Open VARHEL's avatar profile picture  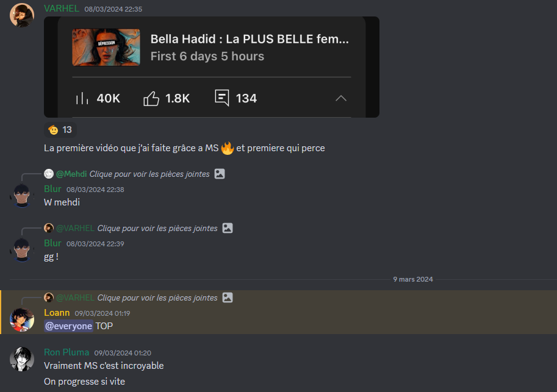click(x=22, y=15)
